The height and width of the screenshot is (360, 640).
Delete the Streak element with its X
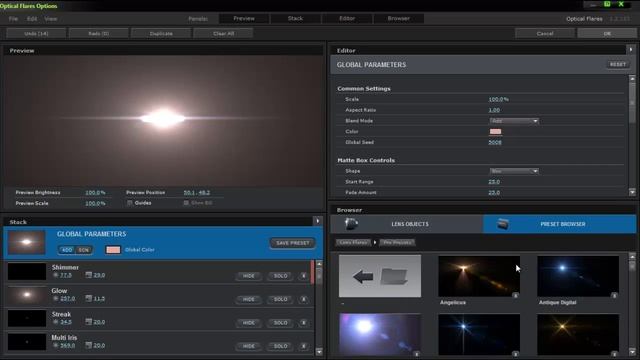pyautogui.click(x=304, y=322)
